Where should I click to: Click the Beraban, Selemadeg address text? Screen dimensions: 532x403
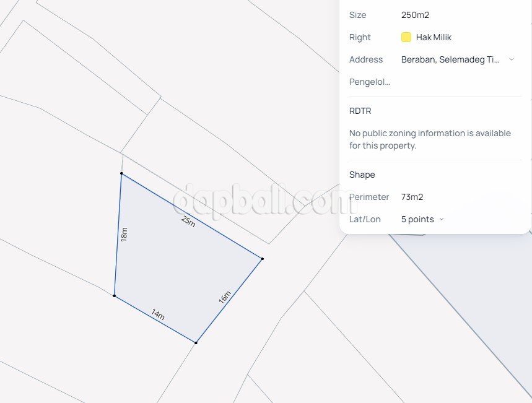(450, 59)
